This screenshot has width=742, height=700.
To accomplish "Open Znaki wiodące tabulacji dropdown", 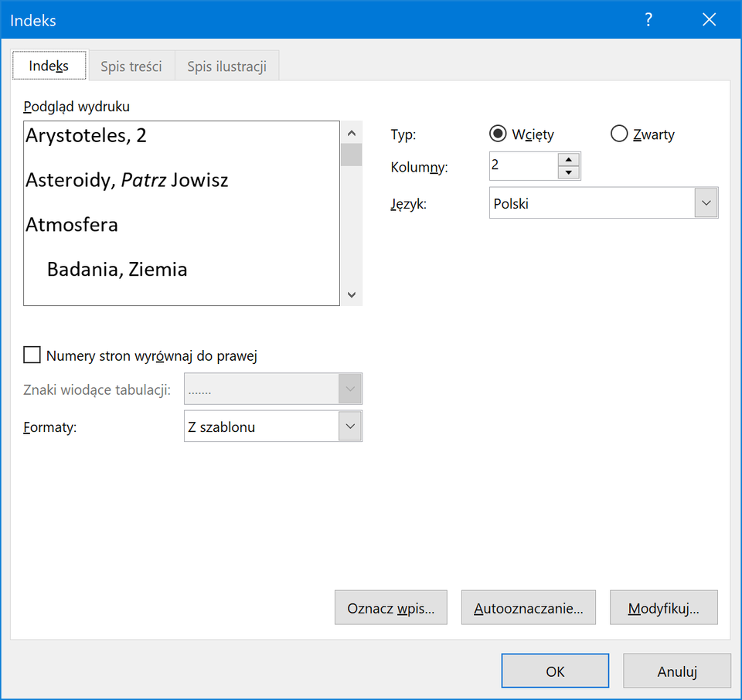I will [x=350, y=389].
